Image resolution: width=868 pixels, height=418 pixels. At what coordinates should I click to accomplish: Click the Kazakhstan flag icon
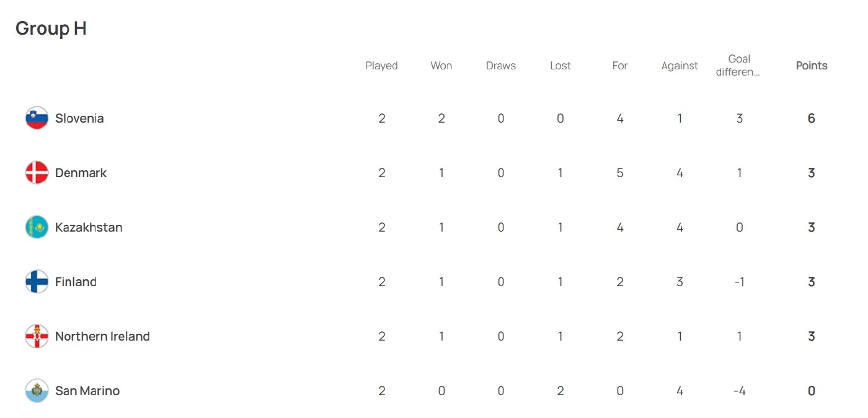coord(37,227)
